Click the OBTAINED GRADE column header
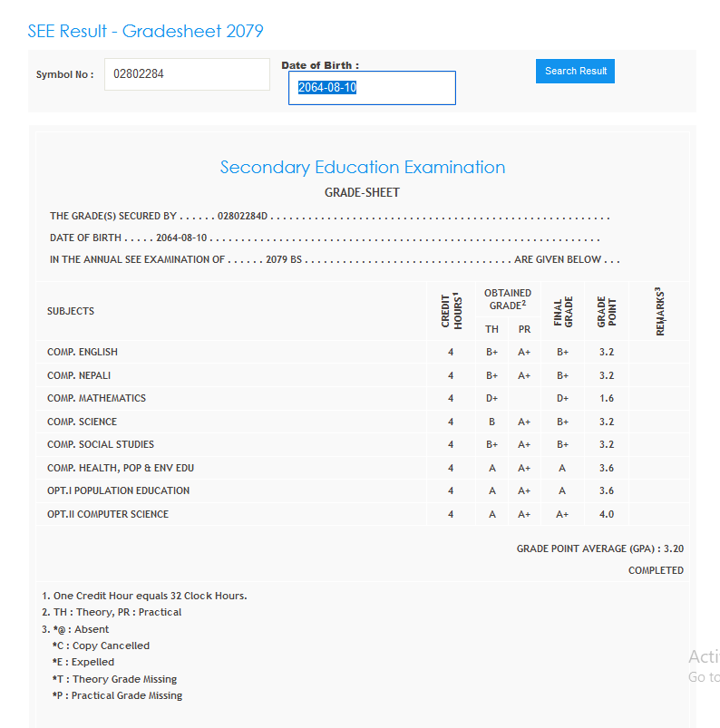The width and height of the screenshot is (720, 728). coord(508,299)
